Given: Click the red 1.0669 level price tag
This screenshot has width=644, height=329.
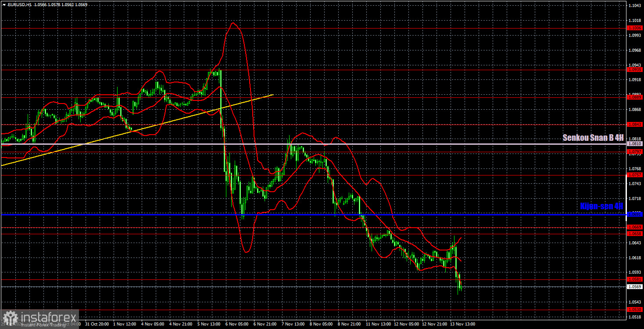Looking at the screenshot, I should (635, 227).
